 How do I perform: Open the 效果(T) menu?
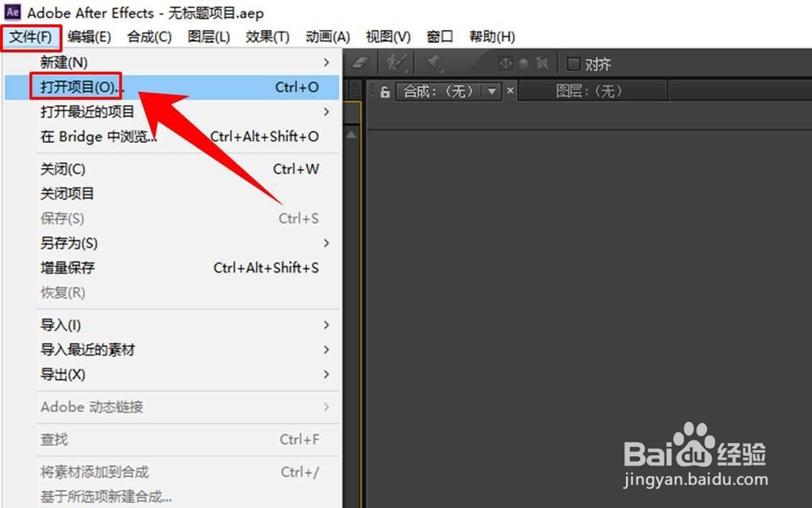pos(267,37)
